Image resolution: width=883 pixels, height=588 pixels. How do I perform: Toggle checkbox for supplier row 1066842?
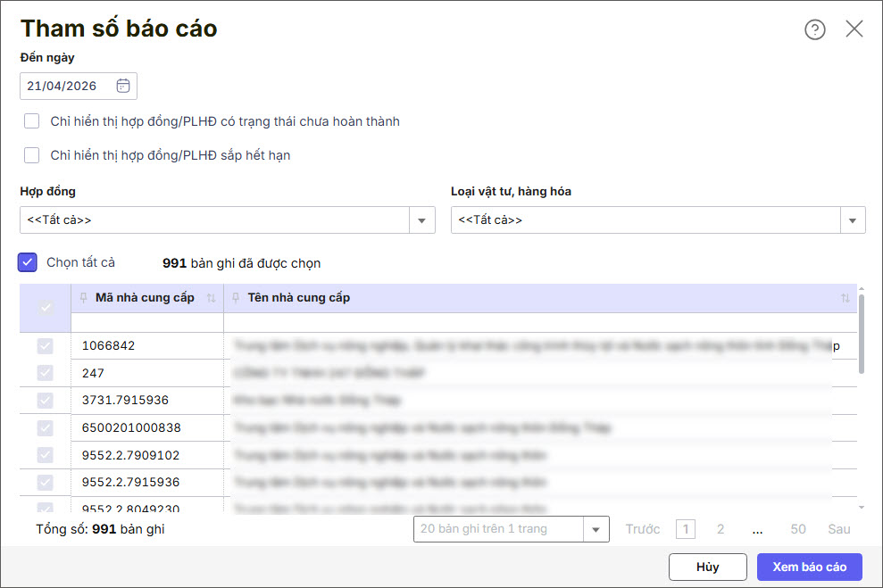pyautogui.click(x=45, y=346)
